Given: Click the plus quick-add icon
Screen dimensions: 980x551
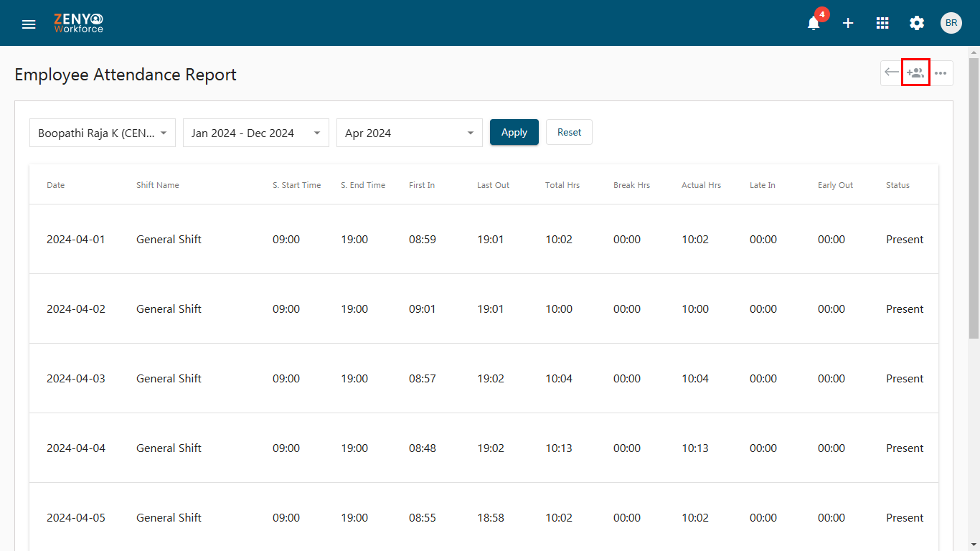Looking at the screenshot, I should 848,23.
